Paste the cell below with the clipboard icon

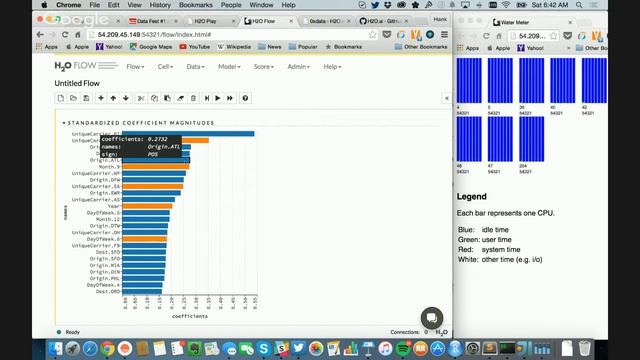point(167,98)
